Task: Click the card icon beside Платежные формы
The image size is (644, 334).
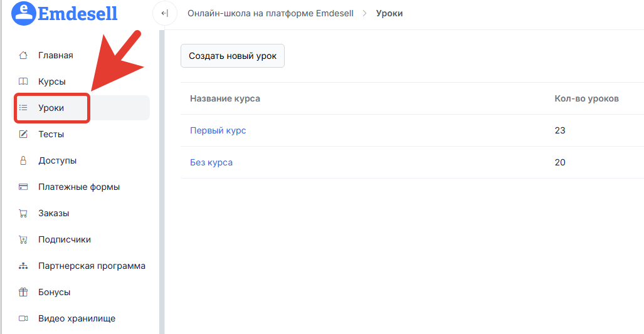Action: point(23,187)
